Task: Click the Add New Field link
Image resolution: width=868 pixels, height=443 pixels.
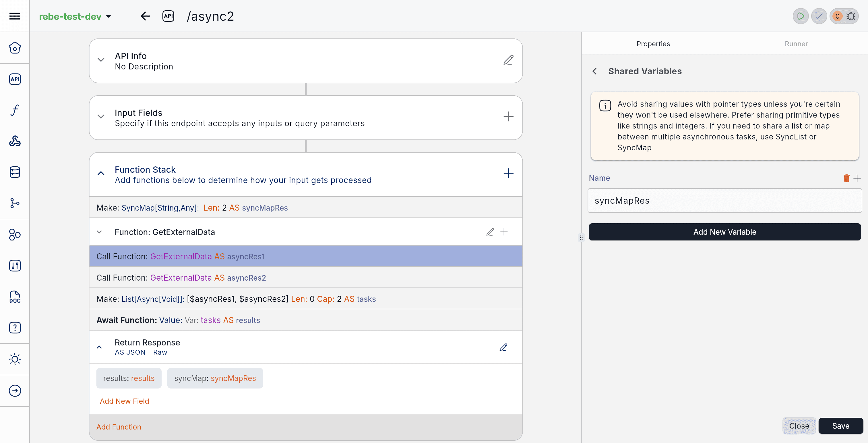Action: 124,401
